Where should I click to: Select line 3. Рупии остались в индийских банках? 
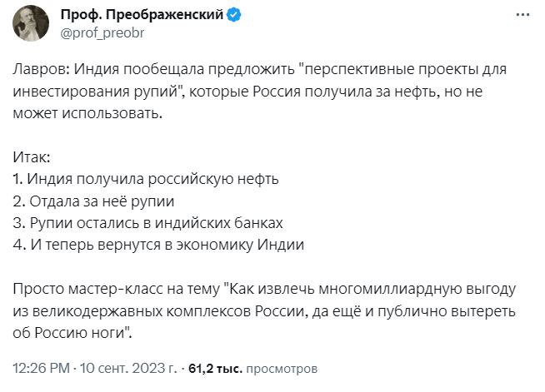147,223
